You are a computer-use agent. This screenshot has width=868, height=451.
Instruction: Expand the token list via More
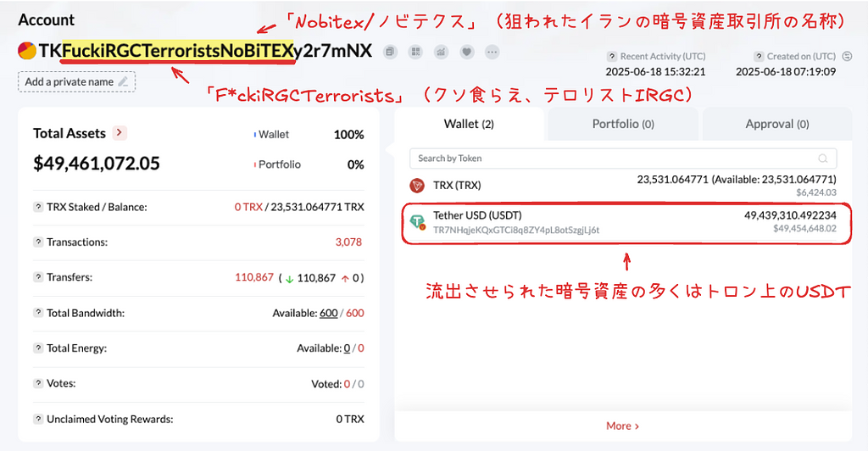click(622, 426)
